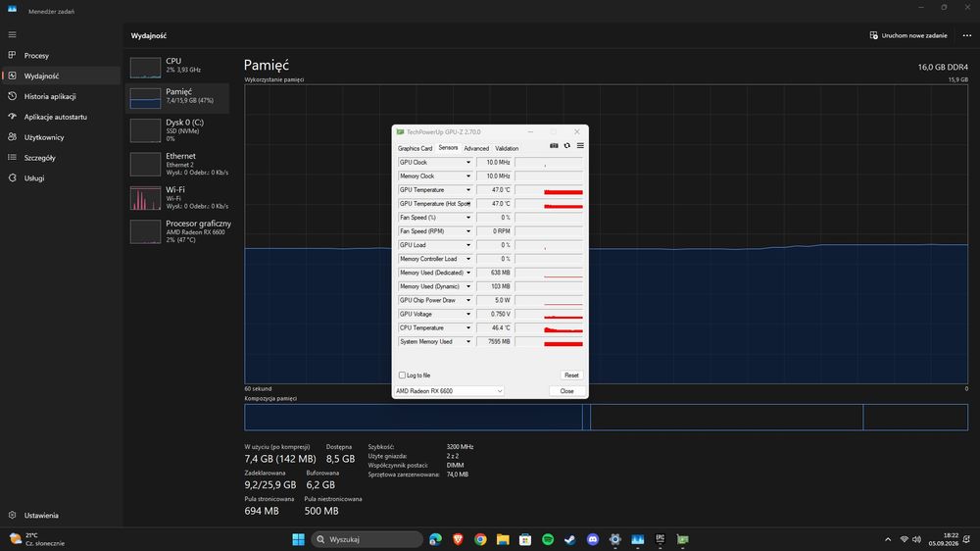Click the Uruchom nowe zadanie button
Screen dimensions: 980x551
pos(908,35)
